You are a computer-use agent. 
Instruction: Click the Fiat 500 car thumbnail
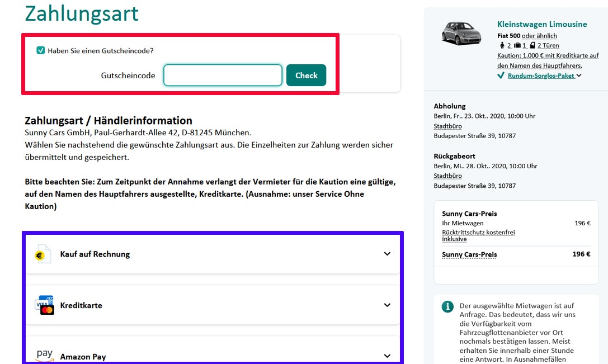coord(461,32)
